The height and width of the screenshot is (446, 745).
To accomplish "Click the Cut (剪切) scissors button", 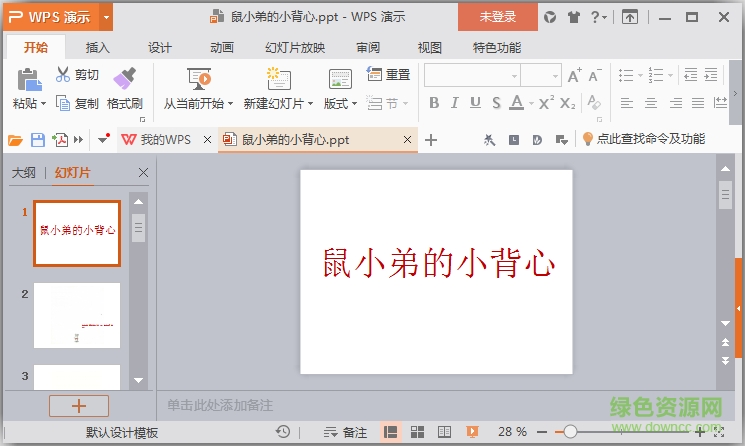I will [x=77, y=75].
